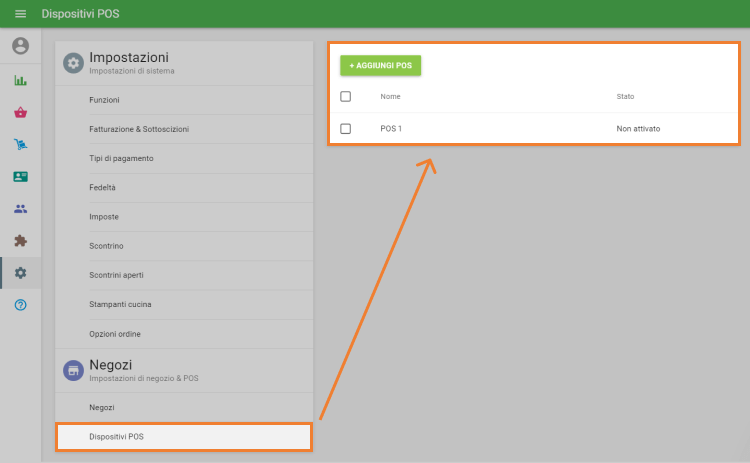Screen dimensions: 750x463
Task: Open the help question mark icon
Action: (x=20, y=304)
